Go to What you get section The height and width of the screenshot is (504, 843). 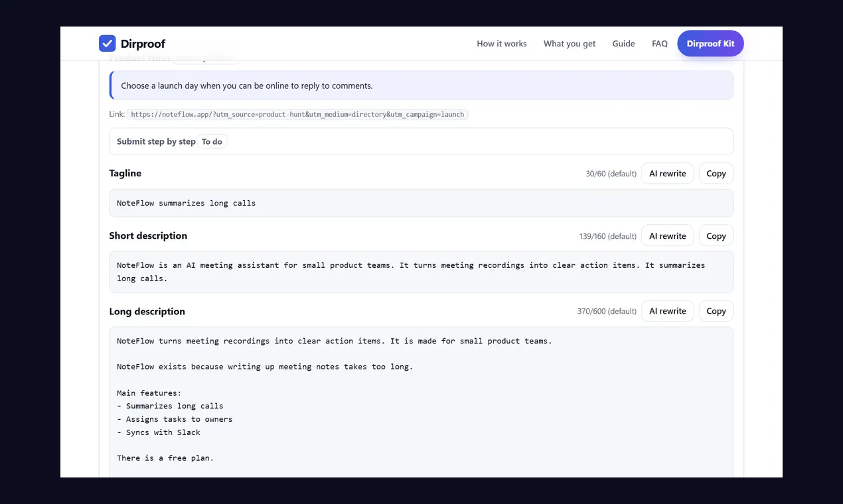point(570,44)
